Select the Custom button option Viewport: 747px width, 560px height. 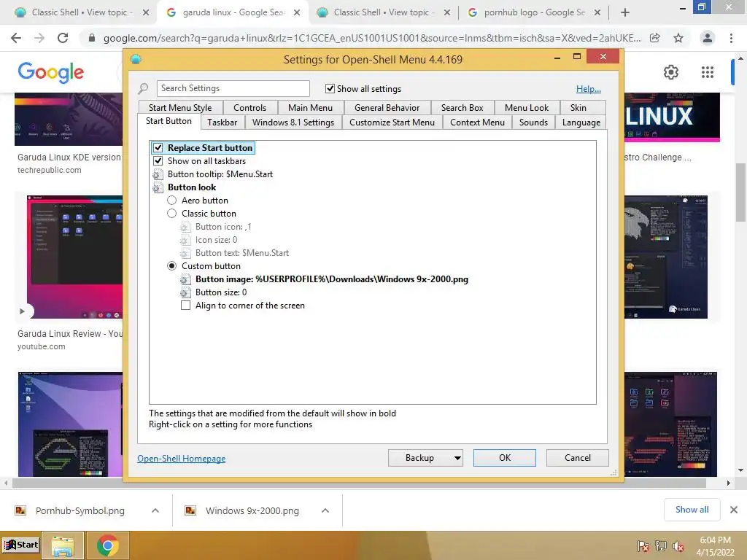point(172,266)
